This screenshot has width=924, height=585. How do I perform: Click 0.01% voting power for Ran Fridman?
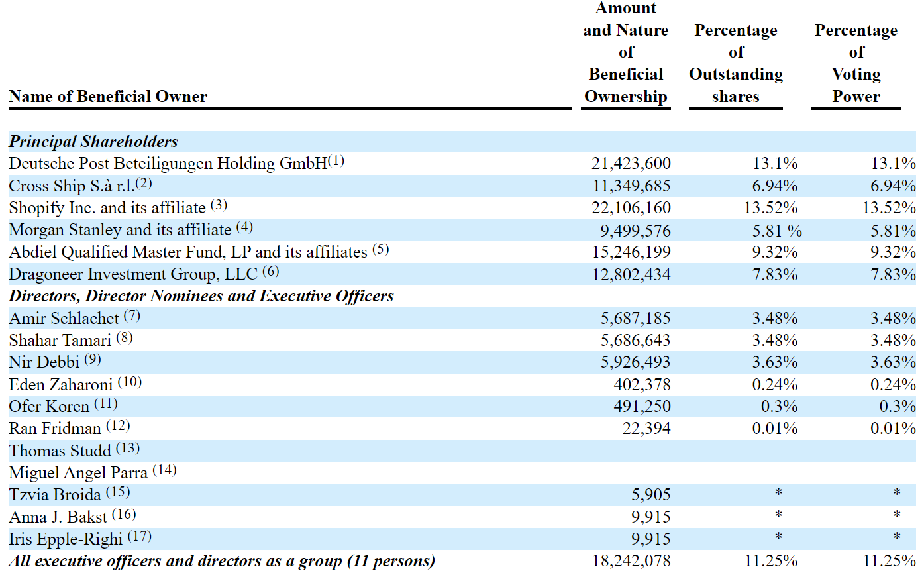pos(894,429)
